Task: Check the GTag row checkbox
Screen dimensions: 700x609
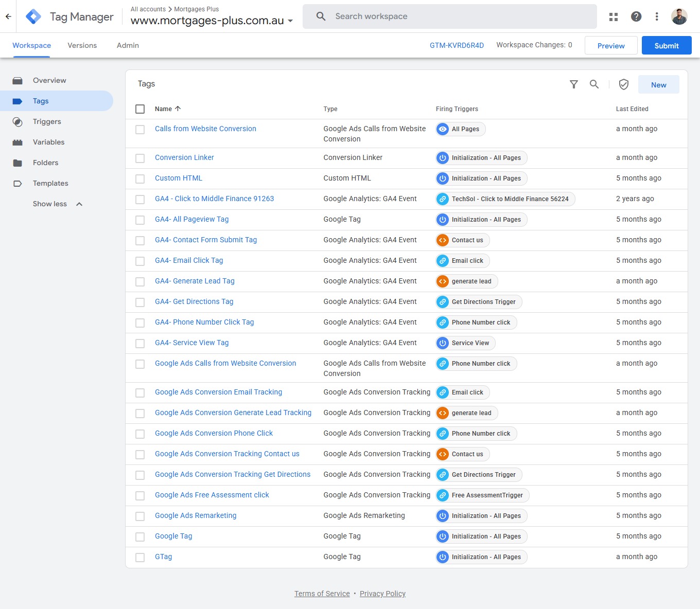Action: pos(140,558)
